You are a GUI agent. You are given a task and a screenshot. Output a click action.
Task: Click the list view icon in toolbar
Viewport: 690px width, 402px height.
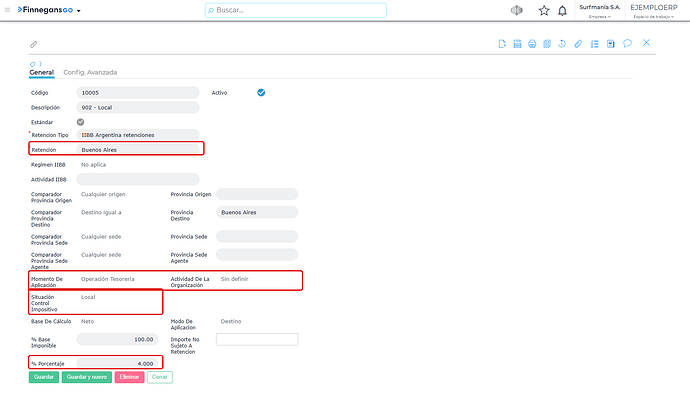595,44
